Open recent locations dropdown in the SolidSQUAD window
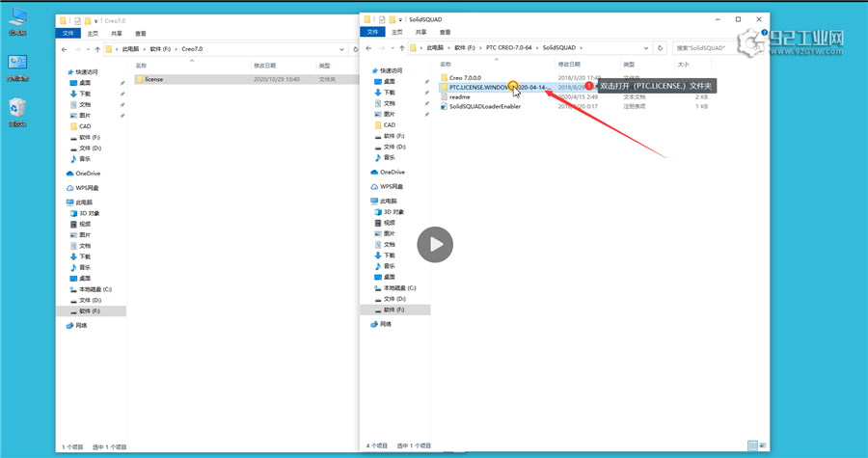The image size is (868, 458). (393, 48)
